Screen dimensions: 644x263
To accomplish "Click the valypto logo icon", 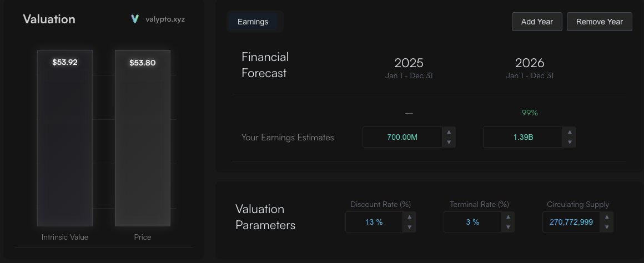I will pyautogui.click(x=134, y=19).
